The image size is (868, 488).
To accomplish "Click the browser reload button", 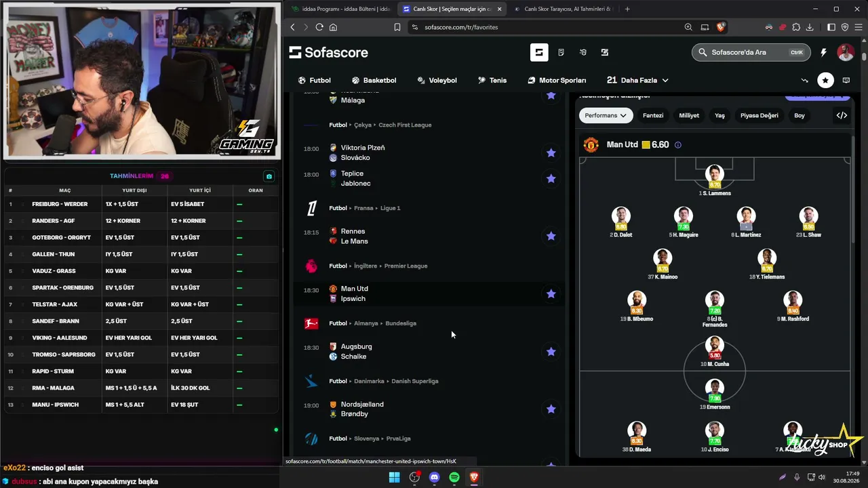I will 319,27.
